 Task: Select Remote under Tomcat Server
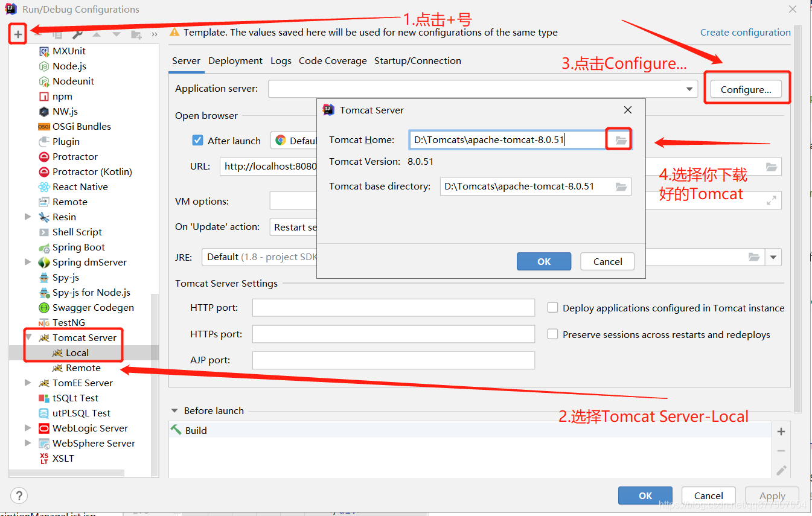tap(83, 368)
